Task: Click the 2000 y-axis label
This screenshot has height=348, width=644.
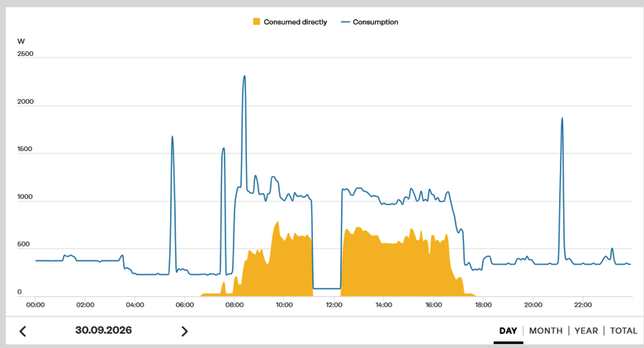Action: point(25,101)
